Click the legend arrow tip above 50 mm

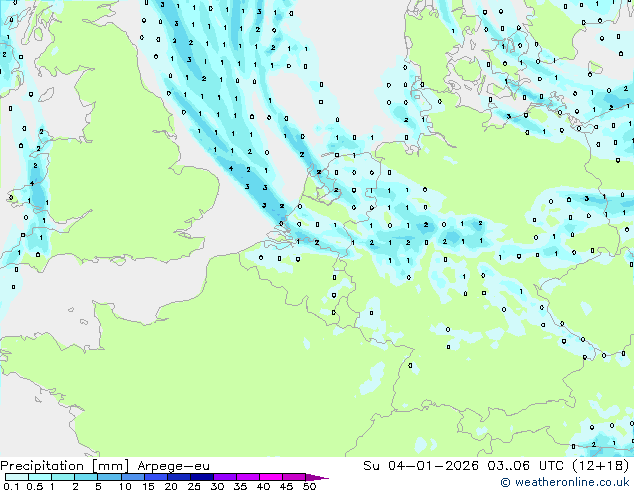click(317, 477)
